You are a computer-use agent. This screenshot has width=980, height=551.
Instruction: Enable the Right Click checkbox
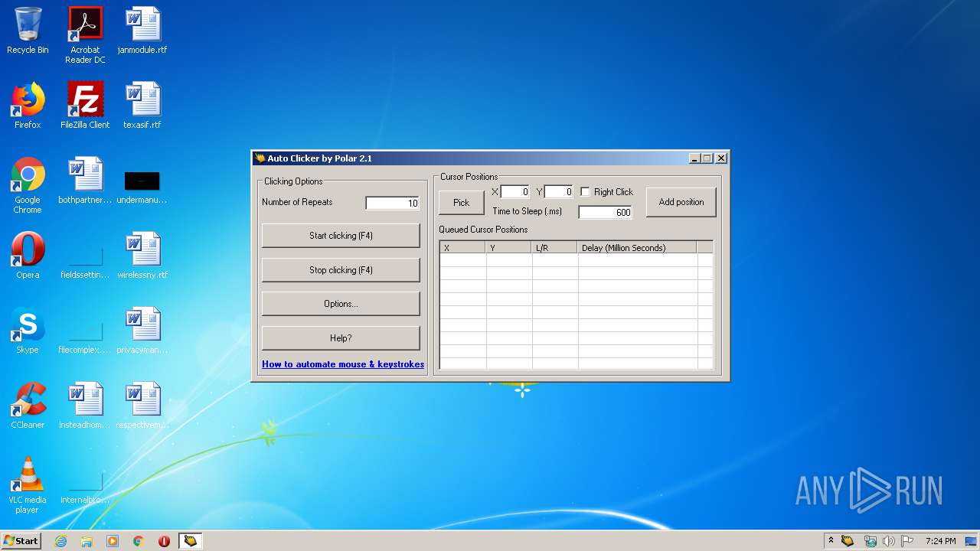point(586,192)
